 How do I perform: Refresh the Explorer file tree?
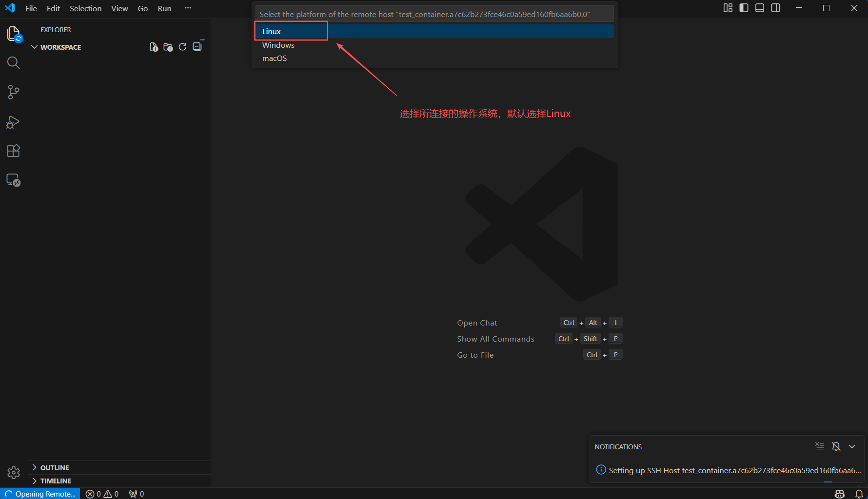point(182,47)
